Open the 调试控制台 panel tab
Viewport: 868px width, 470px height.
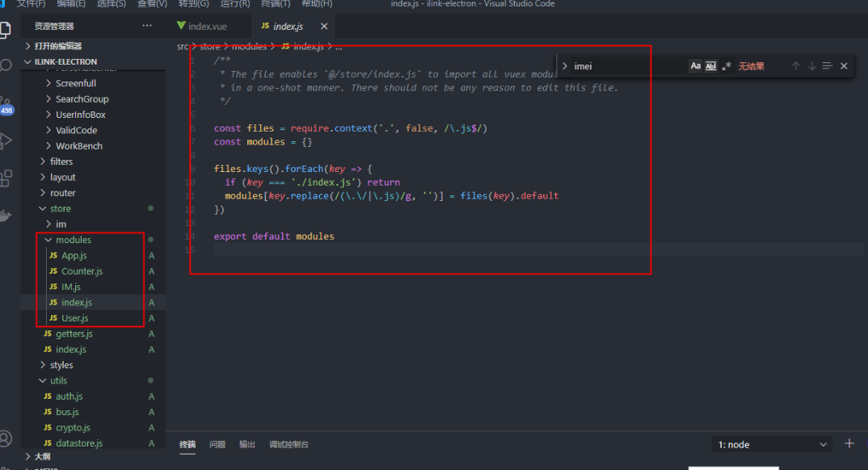pos(289,444)
